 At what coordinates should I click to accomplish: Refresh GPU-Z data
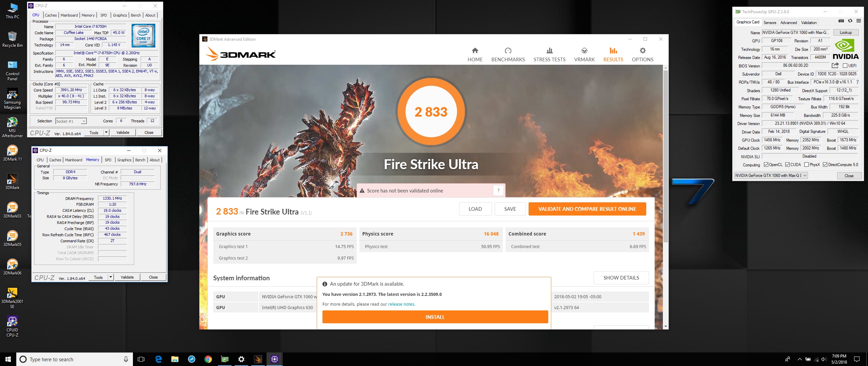click(x=850, y=21)
